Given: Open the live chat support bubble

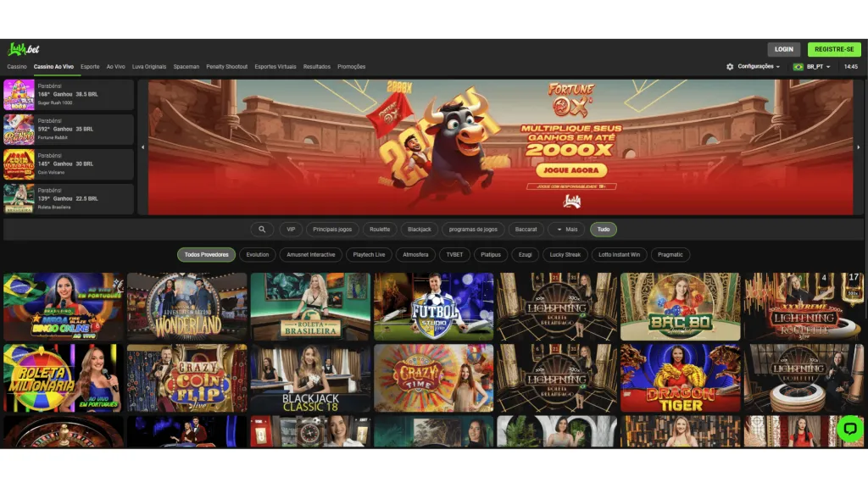Looking at the screenshot, I should [x=849, y=430].
